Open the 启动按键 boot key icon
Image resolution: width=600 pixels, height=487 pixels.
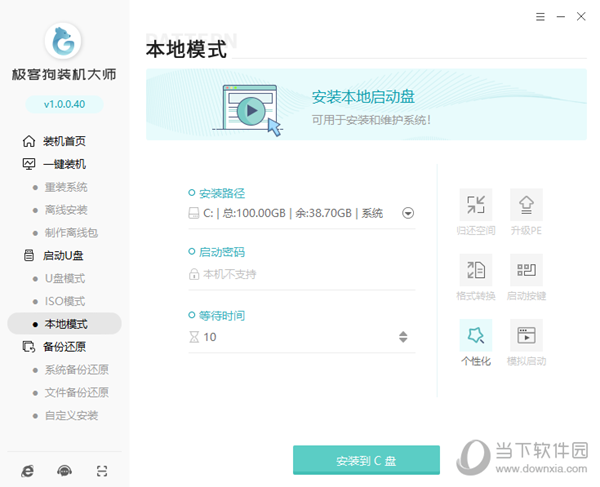click(526, 270)
